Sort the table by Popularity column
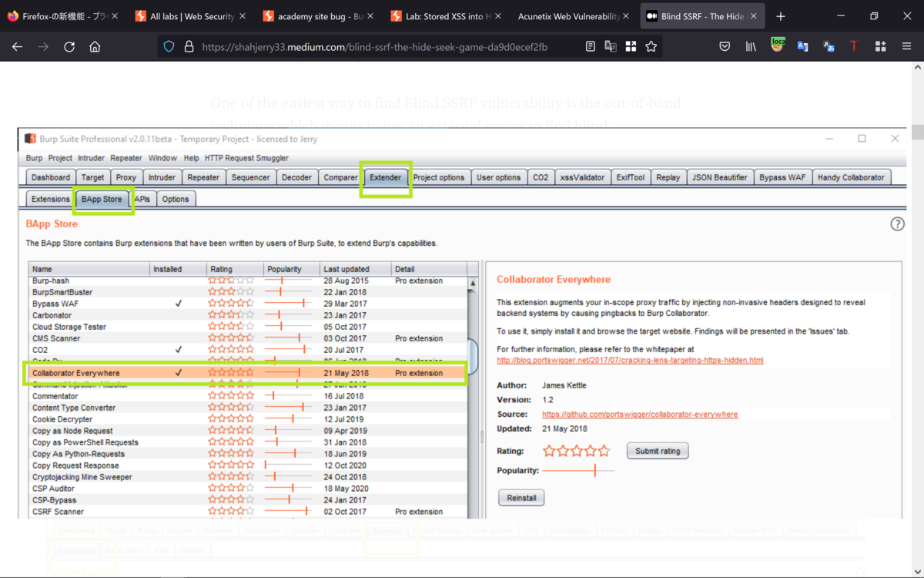 coord(290,269)
